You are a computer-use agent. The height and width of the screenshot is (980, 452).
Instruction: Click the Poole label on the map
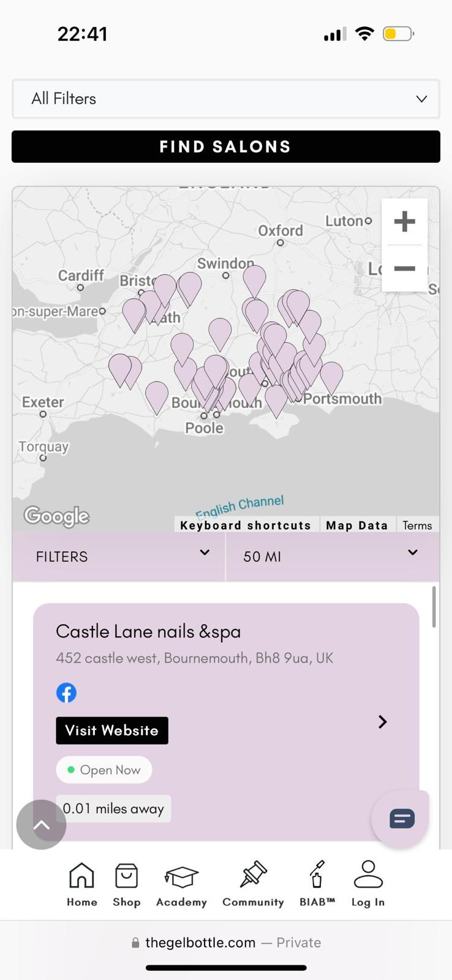point(204,428)
